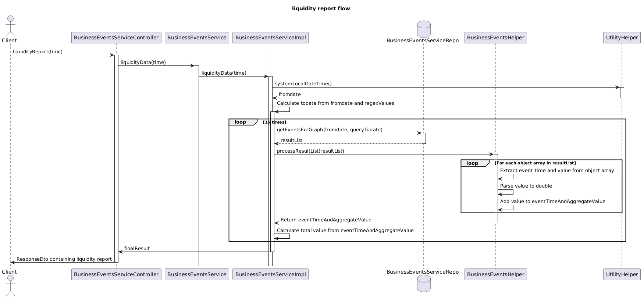Image resolution: width=644 pixels, height=299 pixels.
Task: Select the bottom BusinessEventsHelper participant box
Action: (x=496, y=274)
